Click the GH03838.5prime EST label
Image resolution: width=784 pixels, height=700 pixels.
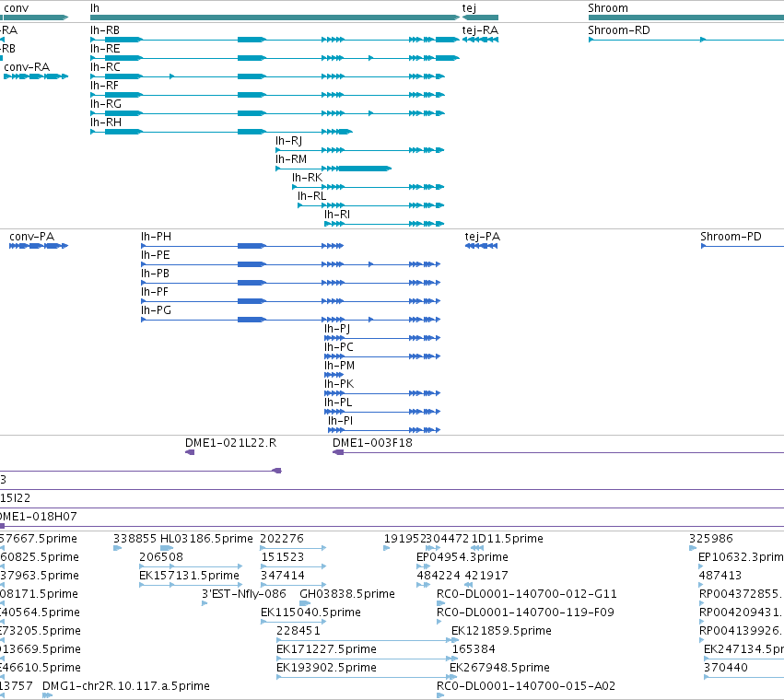point(347,594)
